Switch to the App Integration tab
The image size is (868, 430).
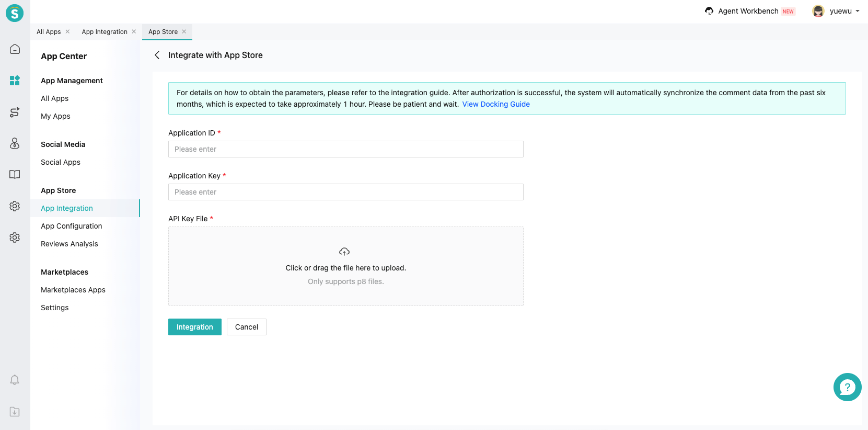[105, 32]
